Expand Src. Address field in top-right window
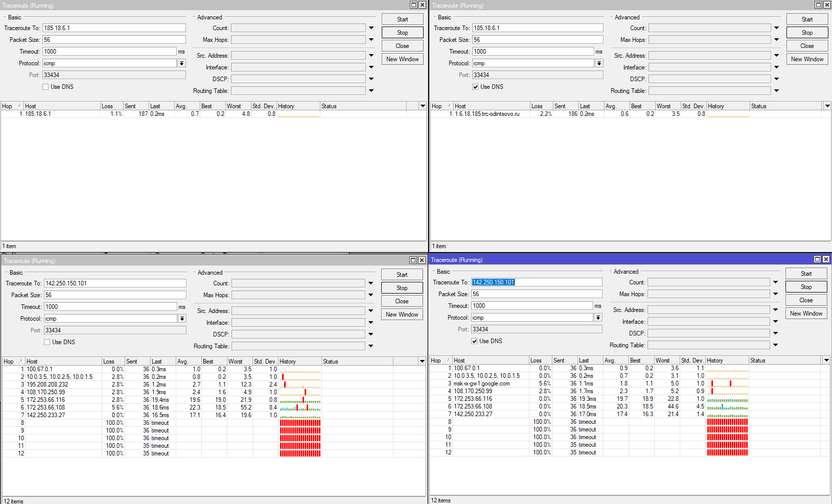Image resolution: width=832 pixels, height=504 pixels. point(776,56)
